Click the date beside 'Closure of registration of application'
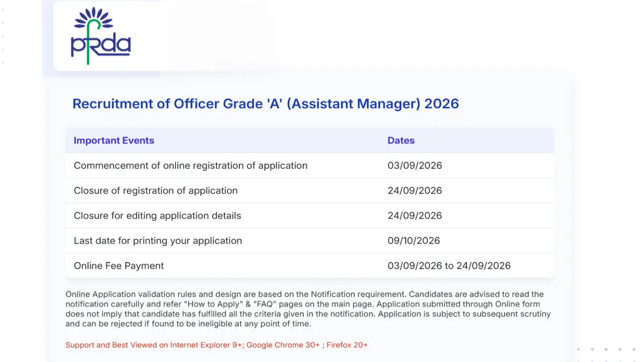 click(415, 191)
